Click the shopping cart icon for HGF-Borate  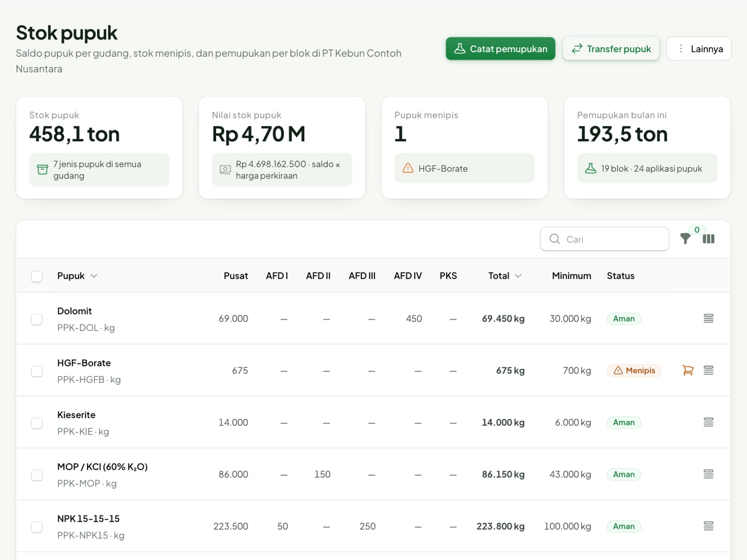click(688, 370)
